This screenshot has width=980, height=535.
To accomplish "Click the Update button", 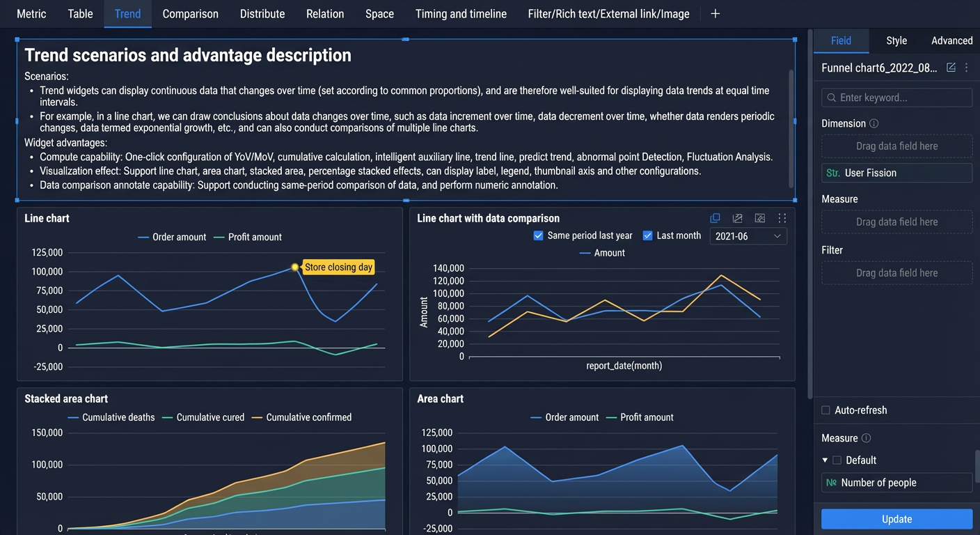I will click(896, 519).
